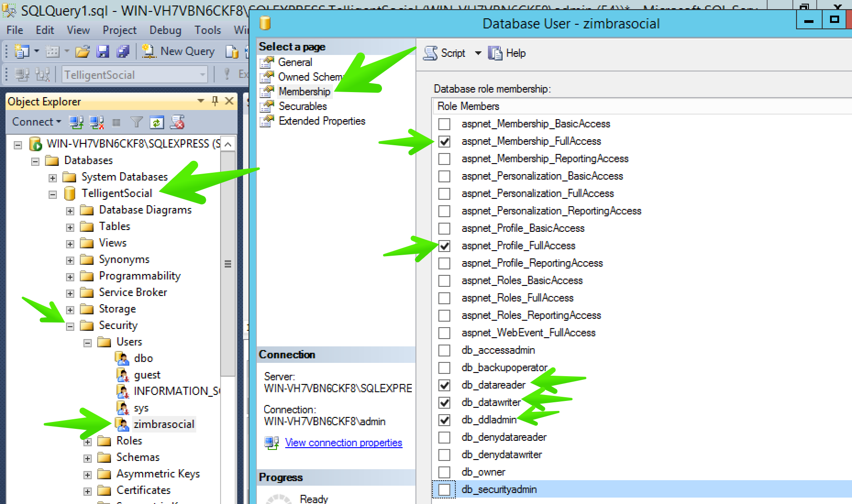This screenshot has width=852, height=504.
Task: Click the New Query toolbar button
Action: pyautogui.click(x=178, y=51)
